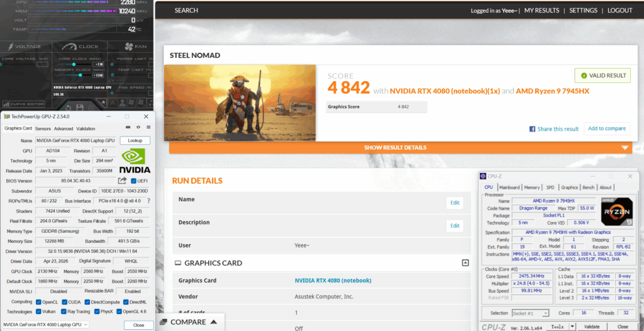Collapse the Graphics Card section
This screenshot has width=644, height=331.
(465, 263)
